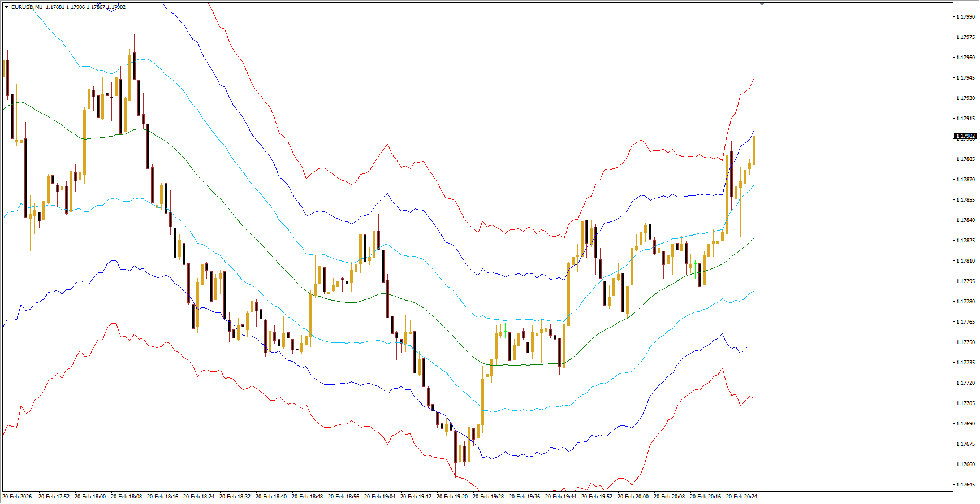Click the OHLC values next to EURUSD,M1
Image resolution: width=980 pixels, height=504 pixels.
coord(85,7)
